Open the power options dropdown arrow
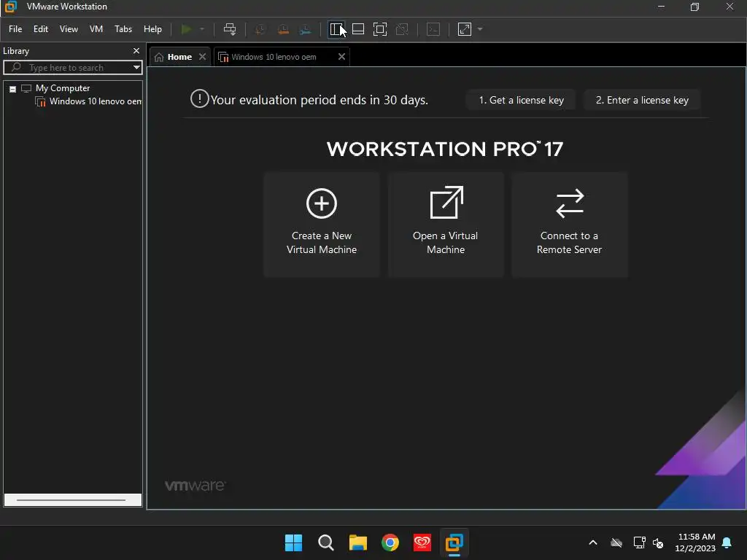The height and width of the screenshot is (560, 747). point(202,29)
